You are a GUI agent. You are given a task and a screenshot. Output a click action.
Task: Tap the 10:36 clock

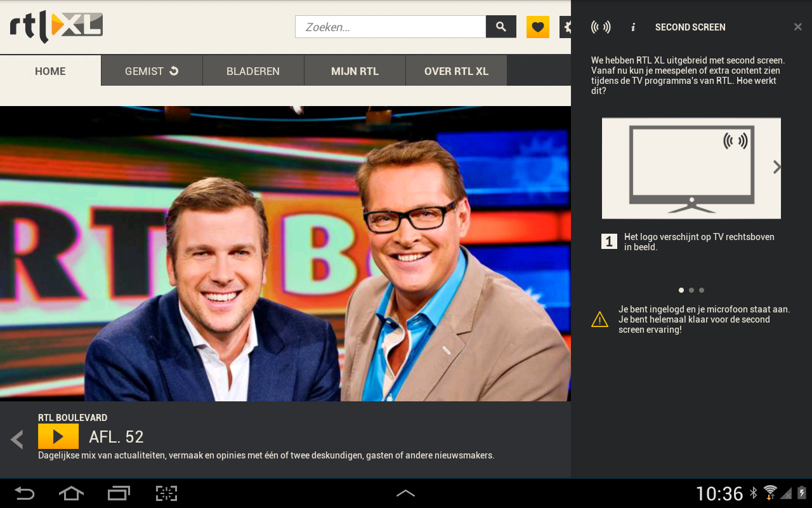(719, 493)
